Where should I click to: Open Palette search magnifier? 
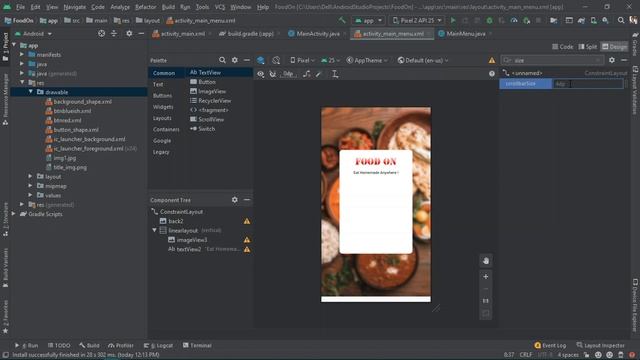[x=222, y=60]
